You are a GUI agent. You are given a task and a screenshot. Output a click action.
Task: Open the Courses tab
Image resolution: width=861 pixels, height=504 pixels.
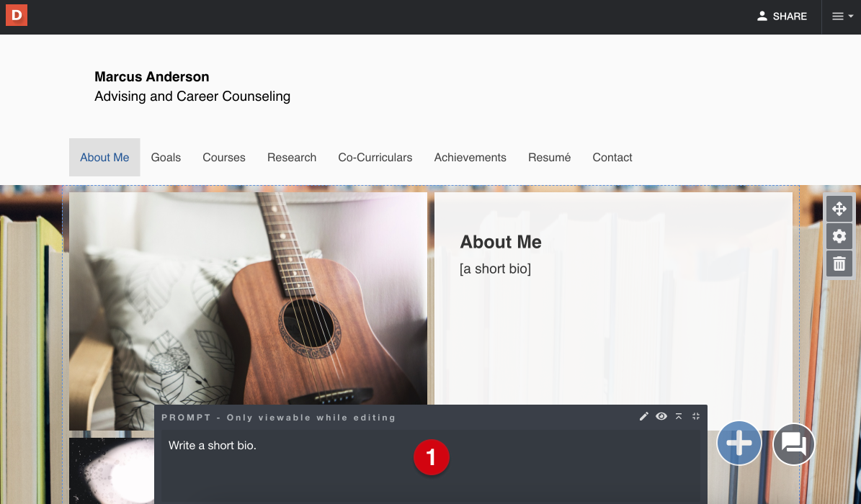coord(224,158)
